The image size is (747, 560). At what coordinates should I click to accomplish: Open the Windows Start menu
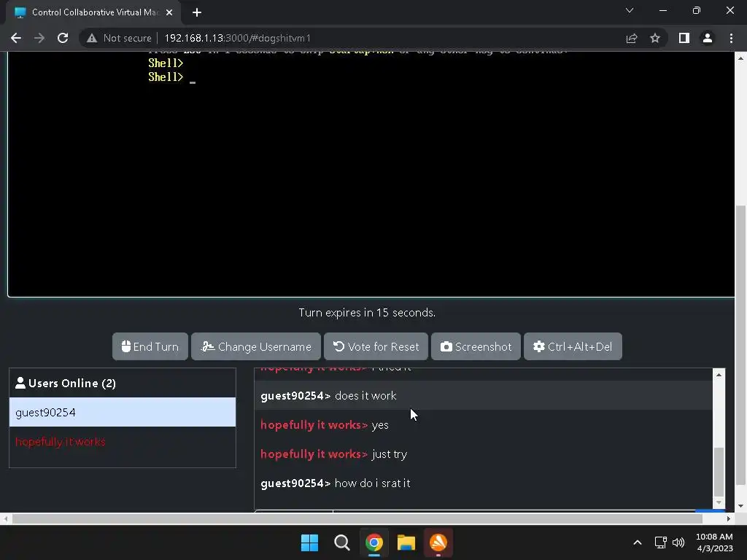(309, 542)
